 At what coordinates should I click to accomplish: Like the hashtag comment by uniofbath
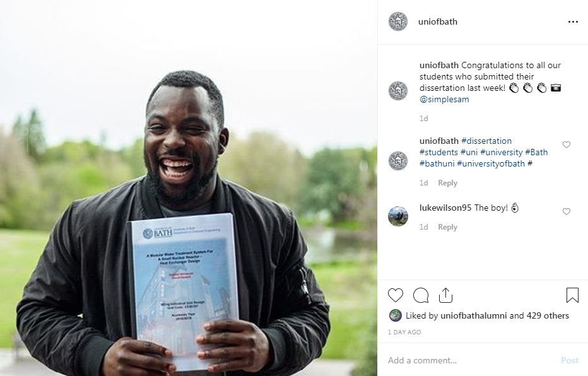click(x=567, y=144)
